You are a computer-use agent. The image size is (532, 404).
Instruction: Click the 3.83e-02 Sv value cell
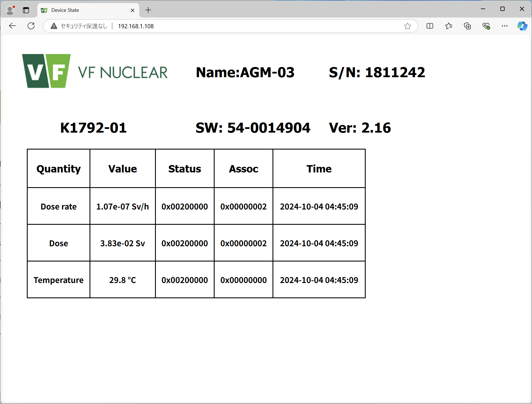123,243
